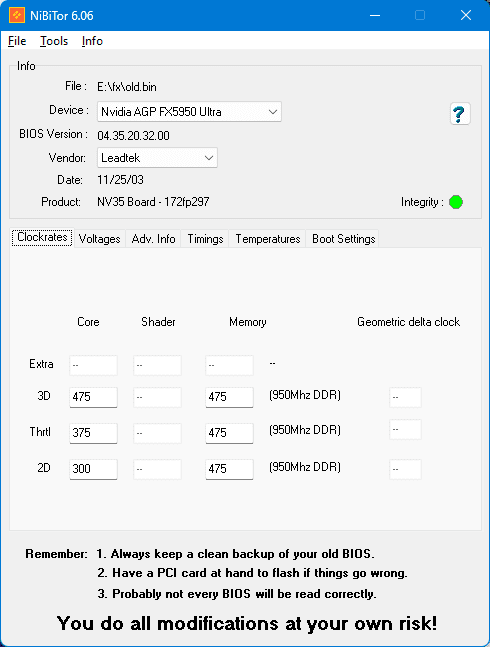Click the Extra Core clock field
This screenshot has height=647, width=490.
tap(93, 365)
